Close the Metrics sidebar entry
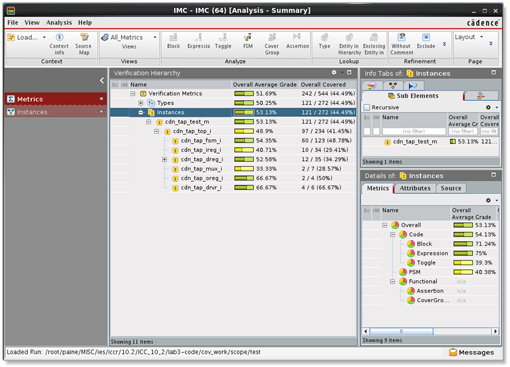The image size is (510, 367). pos(101,99)
